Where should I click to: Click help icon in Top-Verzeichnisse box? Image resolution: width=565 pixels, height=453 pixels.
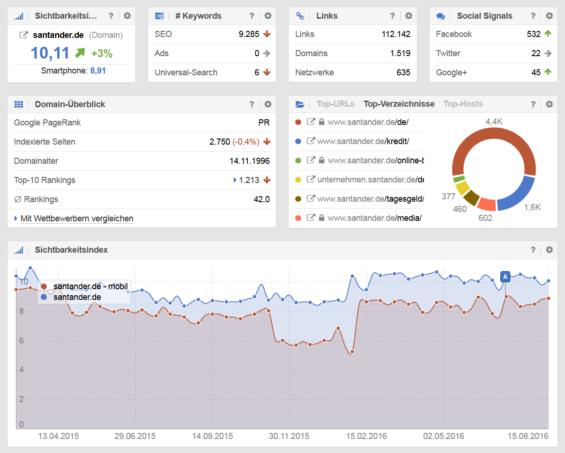(533, 104)
